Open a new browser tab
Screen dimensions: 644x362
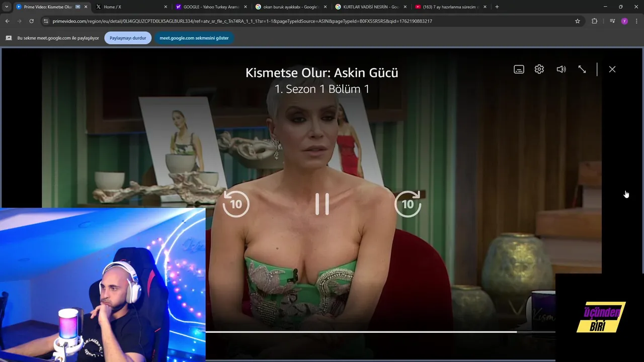click(497, 7)
